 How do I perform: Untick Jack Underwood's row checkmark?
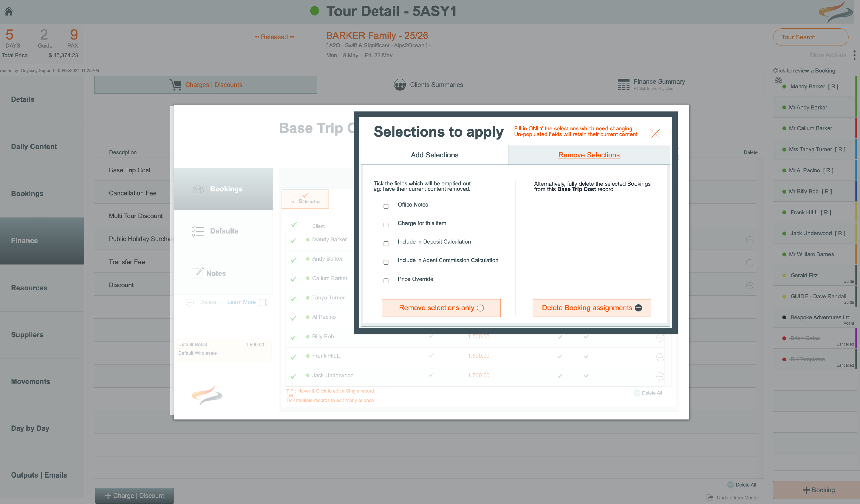[x=293, y=376]
